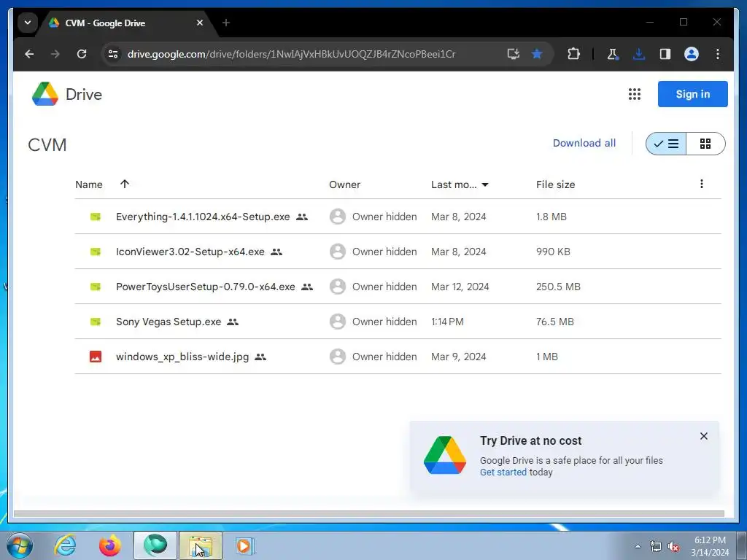This screenshot has width=747, height=560.
Task: Click the owner avatar in the PowerToys row
Action: pyautogui.click(x=337, y=287)
